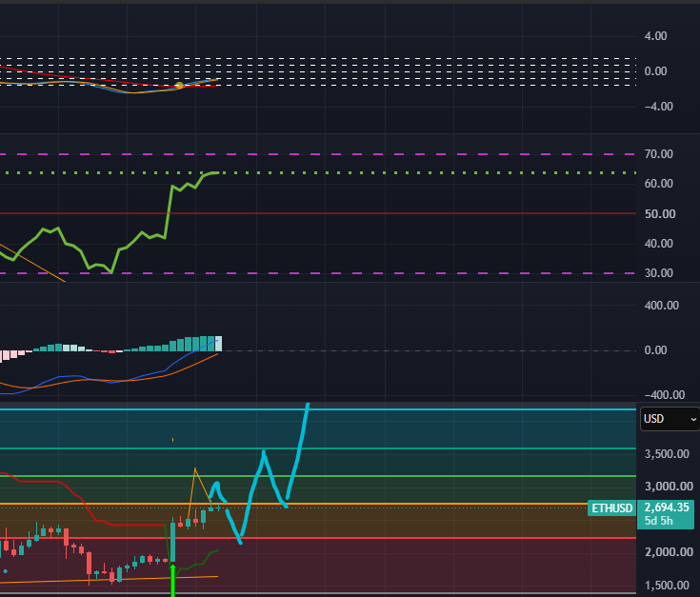Click the 60.00 RSI scale label
The image size is (700, 597).
pyautogui.click(x=658, y=184)
